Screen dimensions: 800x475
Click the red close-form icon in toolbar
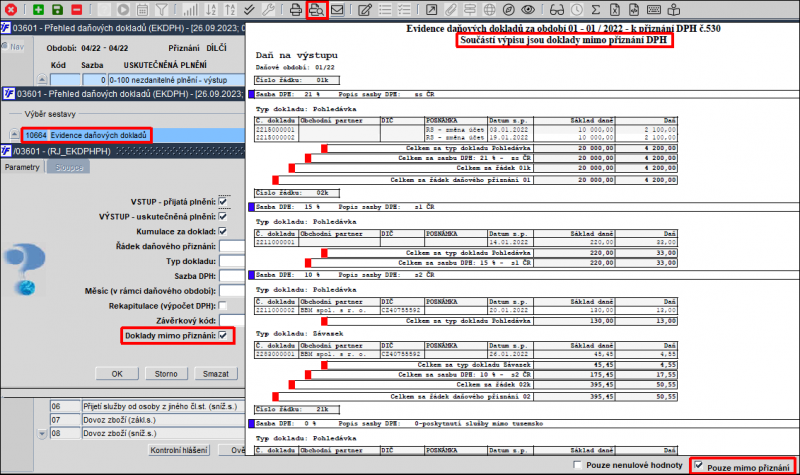coord(11,9)
